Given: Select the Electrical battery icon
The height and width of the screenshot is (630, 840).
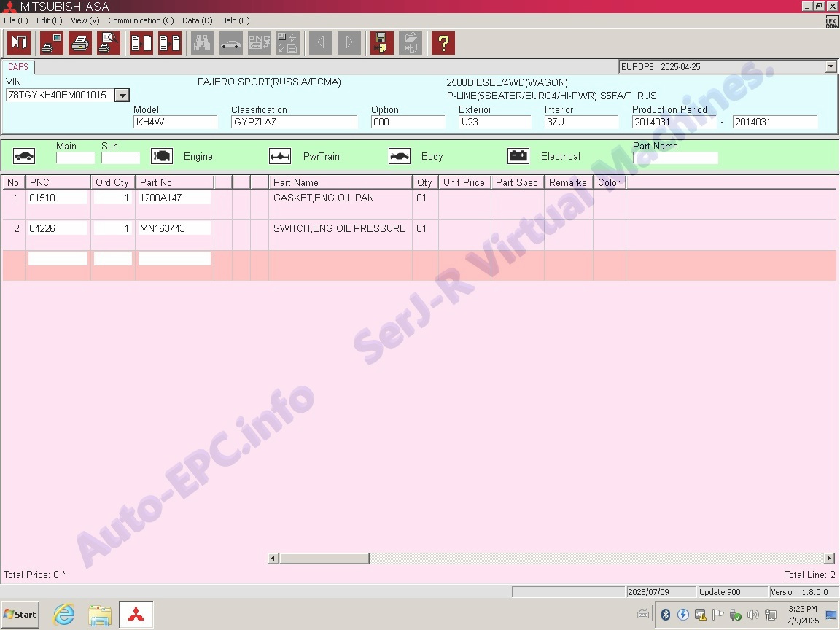Looking at the screenshot, I should [518, 156].
